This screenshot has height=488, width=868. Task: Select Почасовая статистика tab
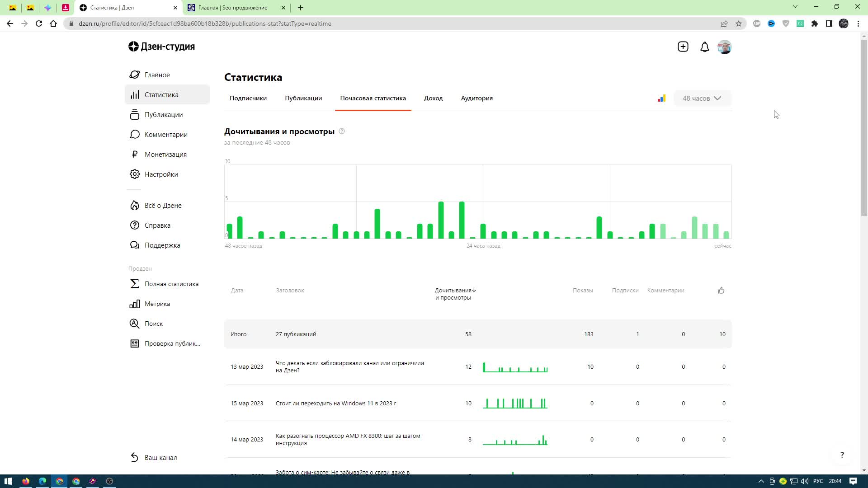tap(373, 99)
